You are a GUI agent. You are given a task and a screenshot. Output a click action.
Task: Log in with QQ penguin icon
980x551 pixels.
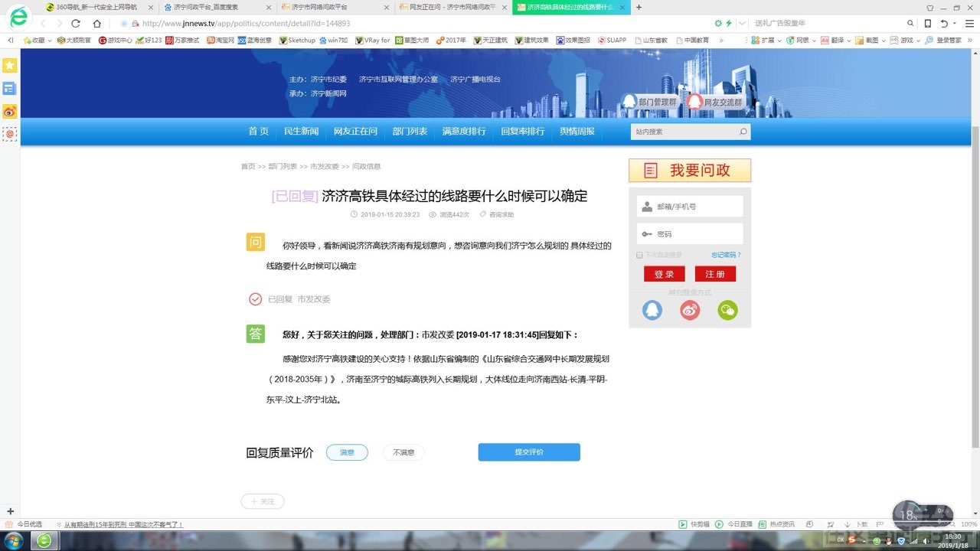click(652, 310)
